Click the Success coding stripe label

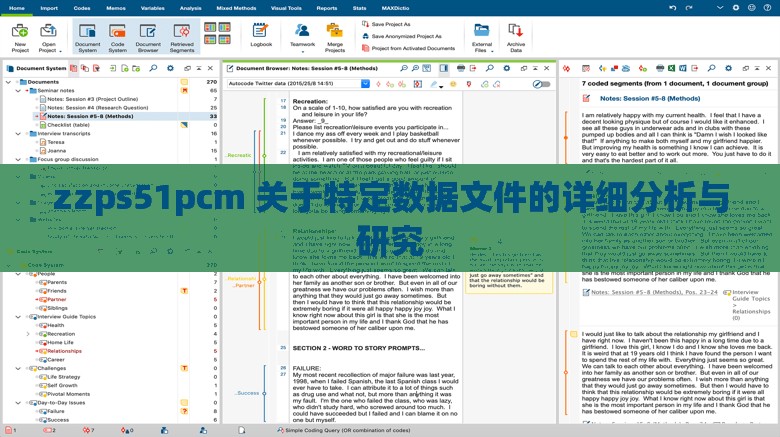coord(247,393)
